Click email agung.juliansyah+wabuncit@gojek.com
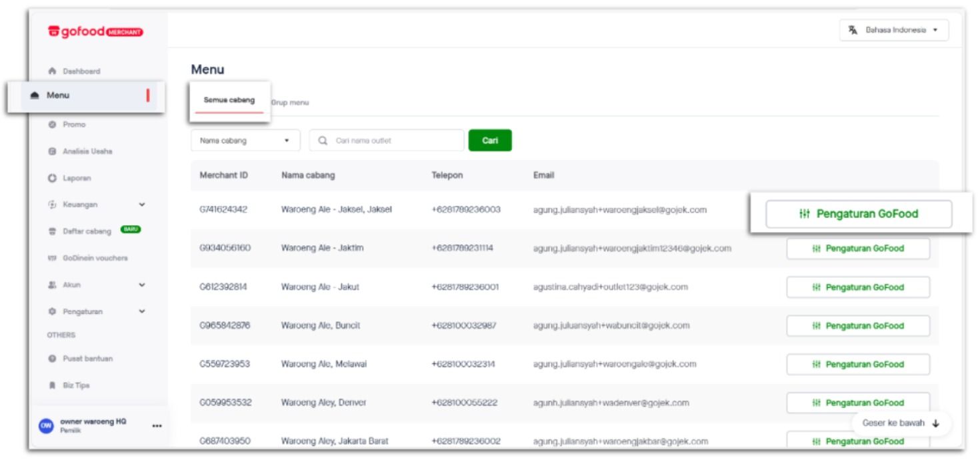Image resolution: width=980 pixels, height=464 pixels. 611,326
